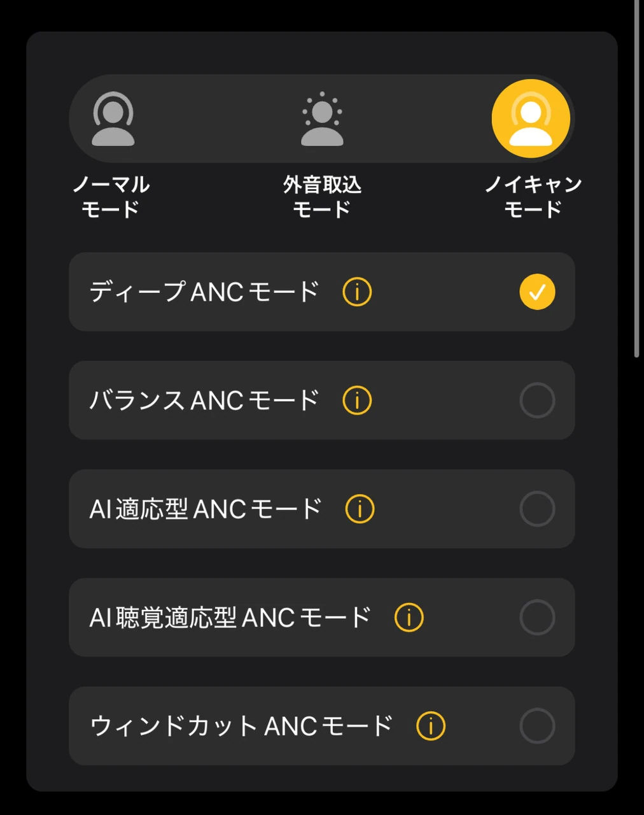Enable the AI適応型ANCモード radio button
Viewport: 644px width, 815px height.
pyautogui.click(x=537, y=509)
